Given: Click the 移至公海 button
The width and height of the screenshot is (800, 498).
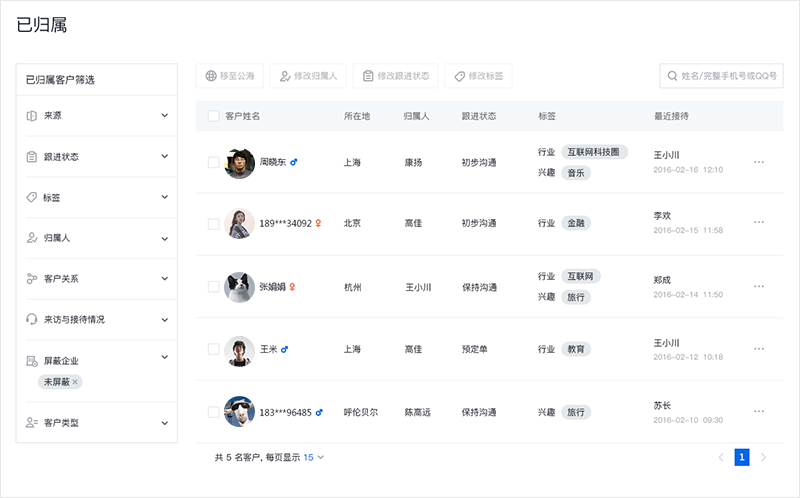Looking at the screenshot, I should click(230, 76).
